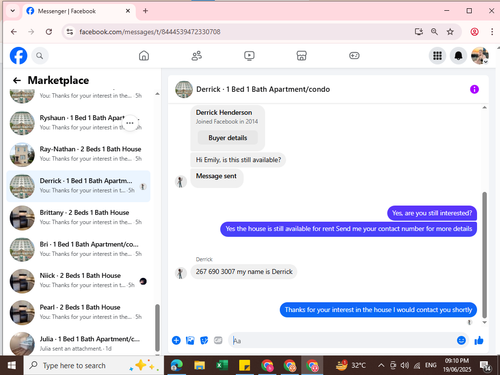Open Julia 1 Bed 1 Bath Apartment chat
The image size is (500, 375).
(x=78, y=343)
